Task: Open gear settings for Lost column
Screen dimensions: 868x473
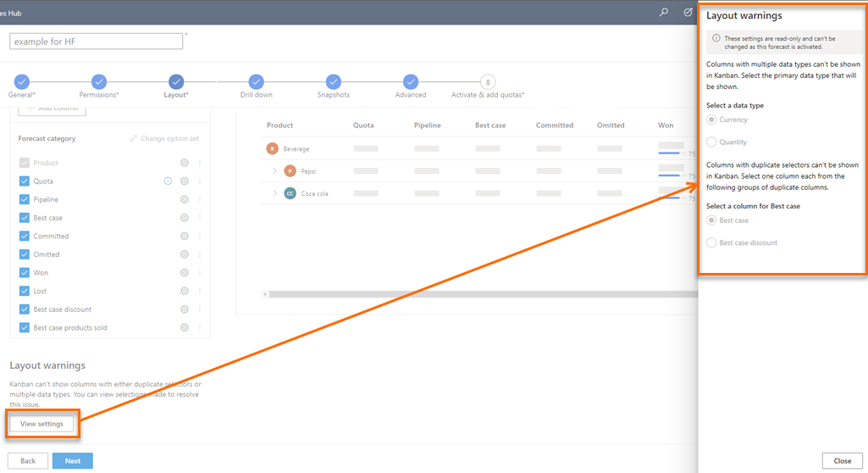Action: pyautogui.click(x=185, y=291)
